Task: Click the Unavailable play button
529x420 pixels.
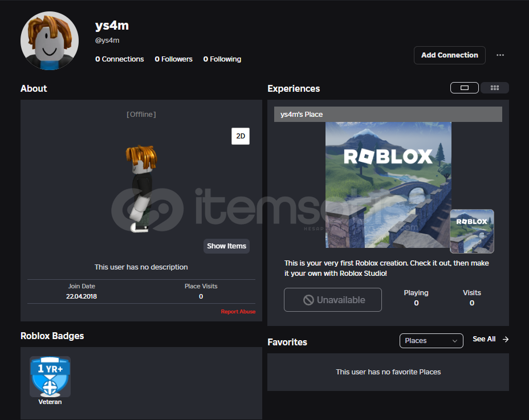Action: [333, 300]
